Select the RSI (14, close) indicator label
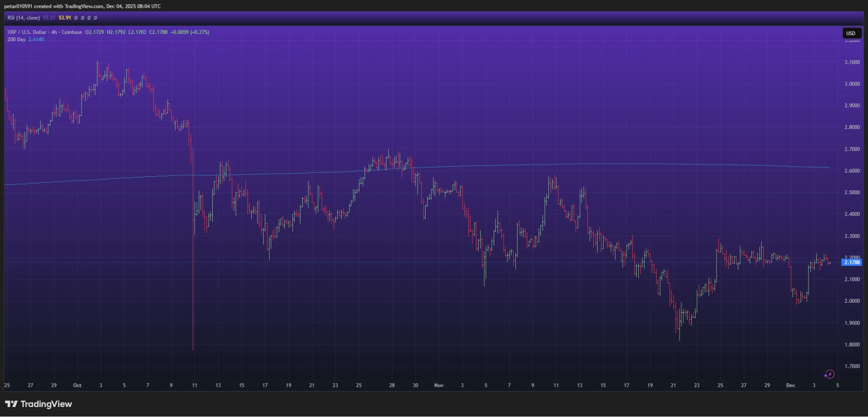Viewport: 868px width, 417px height. [23, 18]
